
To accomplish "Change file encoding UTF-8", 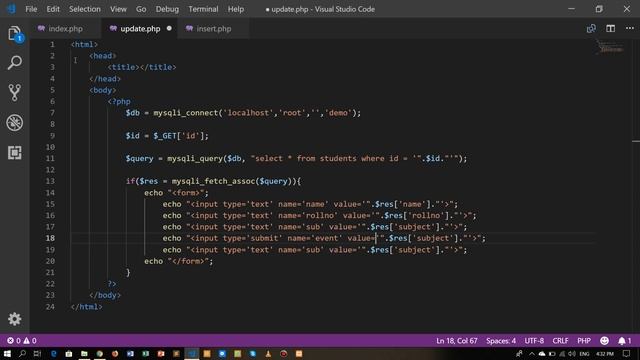I will click(x=534, y=340).
